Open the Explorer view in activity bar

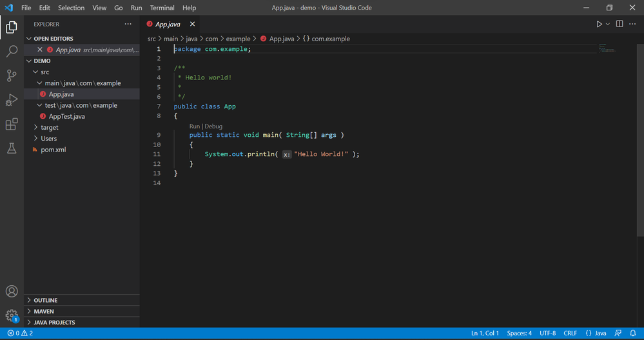12,27
